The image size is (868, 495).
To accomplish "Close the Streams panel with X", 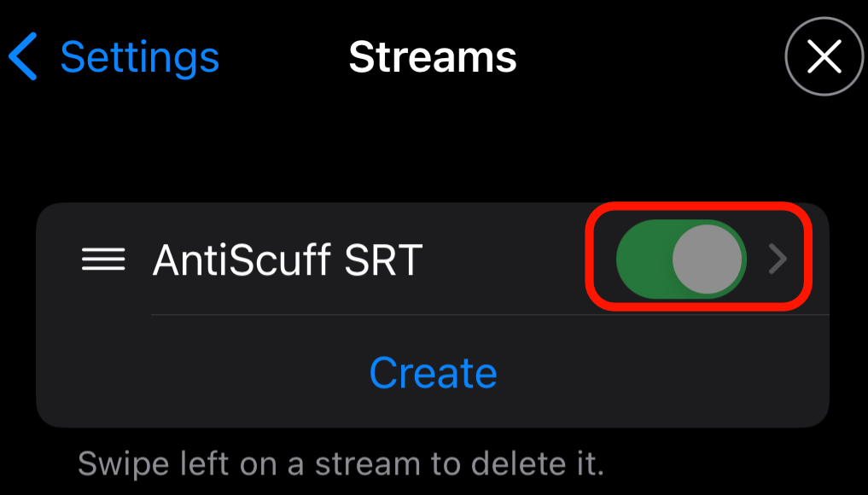I will [824, 58].
